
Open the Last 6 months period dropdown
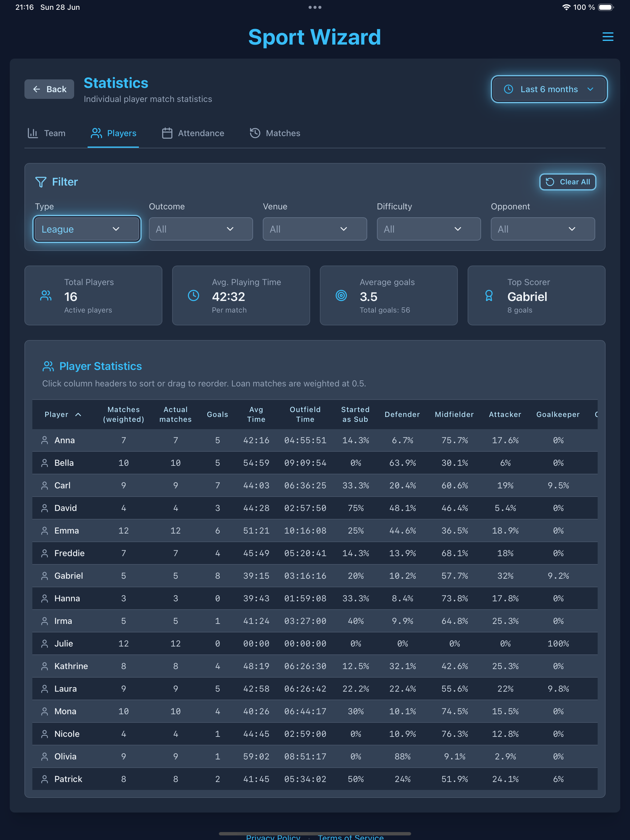[x=549, y=89]
